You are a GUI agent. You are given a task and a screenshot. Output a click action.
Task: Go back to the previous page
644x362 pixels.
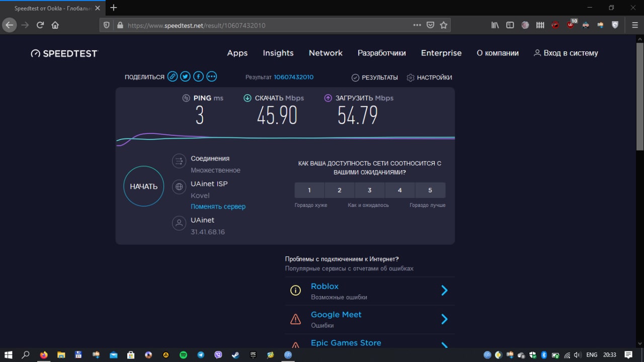pos(9,25)
